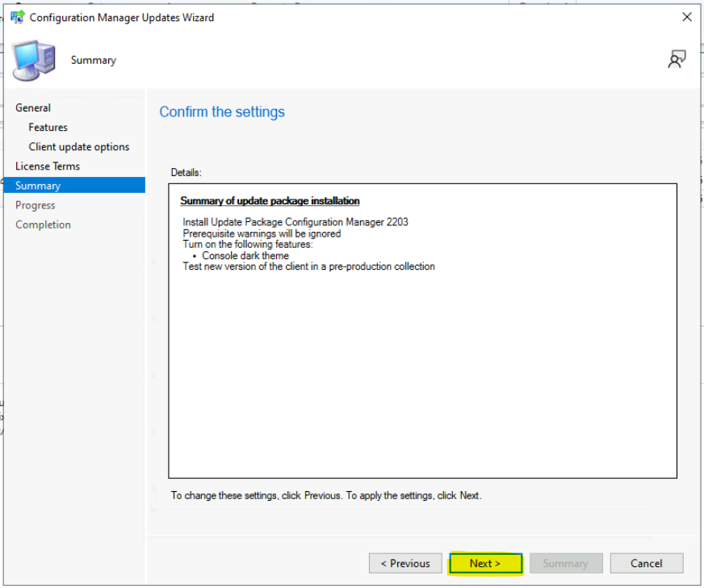Click the pre-production collection text line
The height and width of the screenshot is (588, 704).
click(309, 267)
